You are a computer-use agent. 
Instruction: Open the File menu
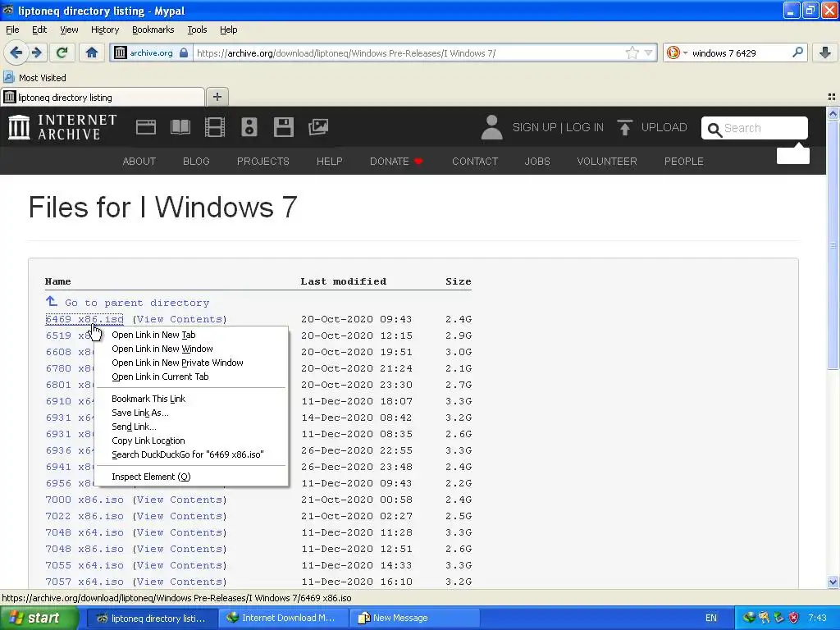pyautogui.click(x=12, y=30)
